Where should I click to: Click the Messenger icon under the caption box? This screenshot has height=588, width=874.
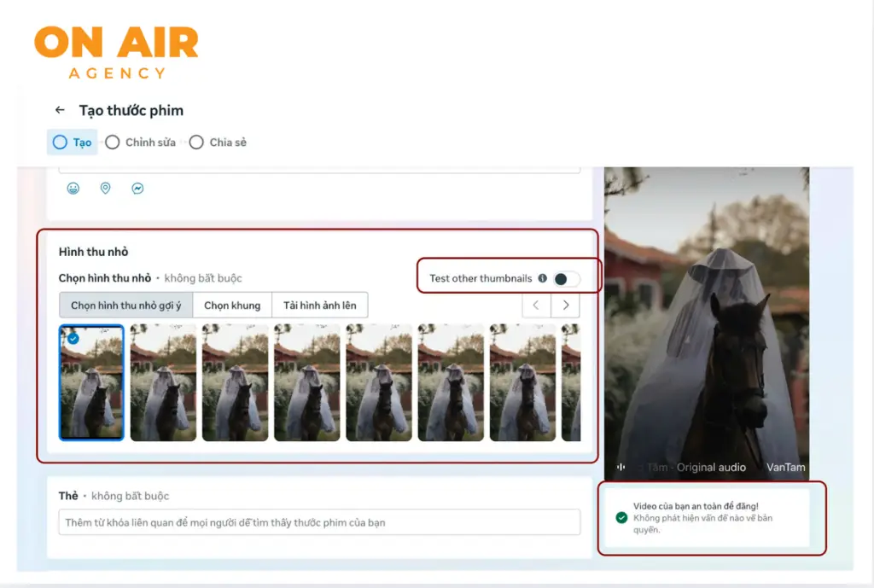(137, 189)
